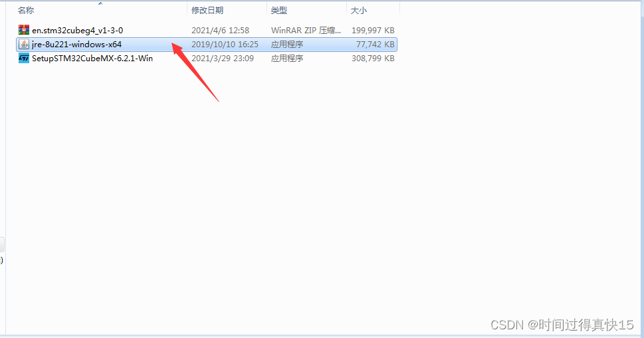Click the WinRAR archive icon for en.stm32cubeg4_v1-3-0
Viewport: 644px width, 338px height.
[x=24, y=30]
